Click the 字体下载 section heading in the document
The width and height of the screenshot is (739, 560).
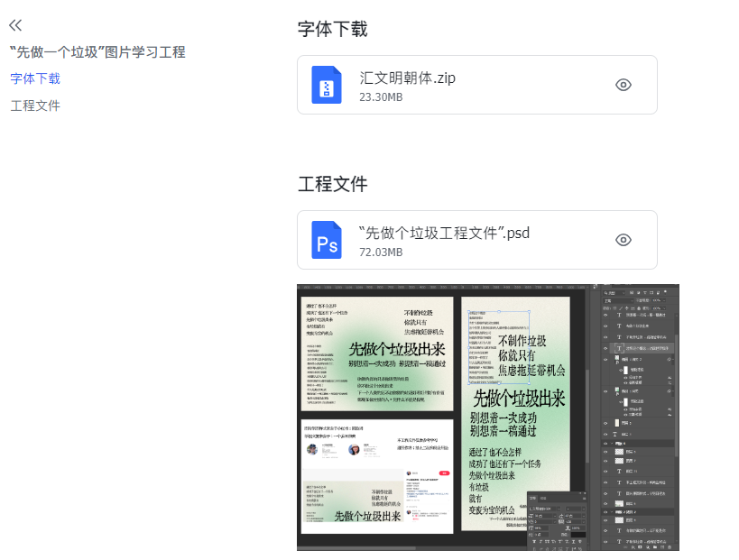332,29
